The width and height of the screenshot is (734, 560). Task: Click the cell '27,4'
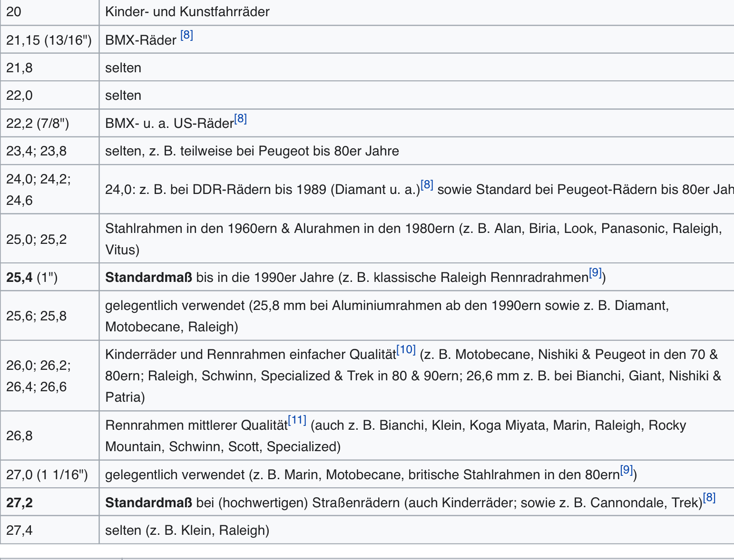[x=49, y=530]
